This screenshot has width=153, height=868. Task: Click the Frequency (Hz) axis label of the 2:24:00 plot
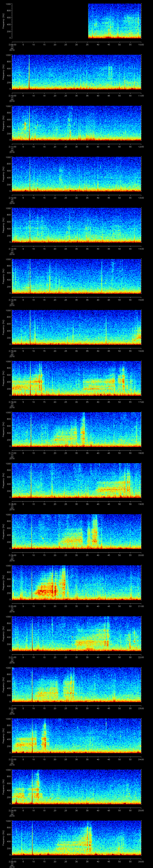coord(3,787)
